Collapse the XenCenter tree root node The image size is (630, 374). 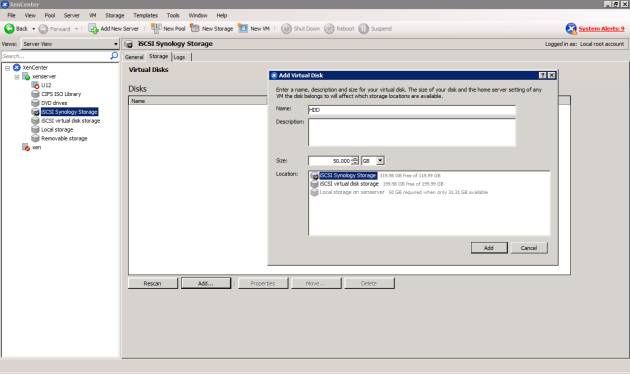pyautogui.click(x=7, y=68)
